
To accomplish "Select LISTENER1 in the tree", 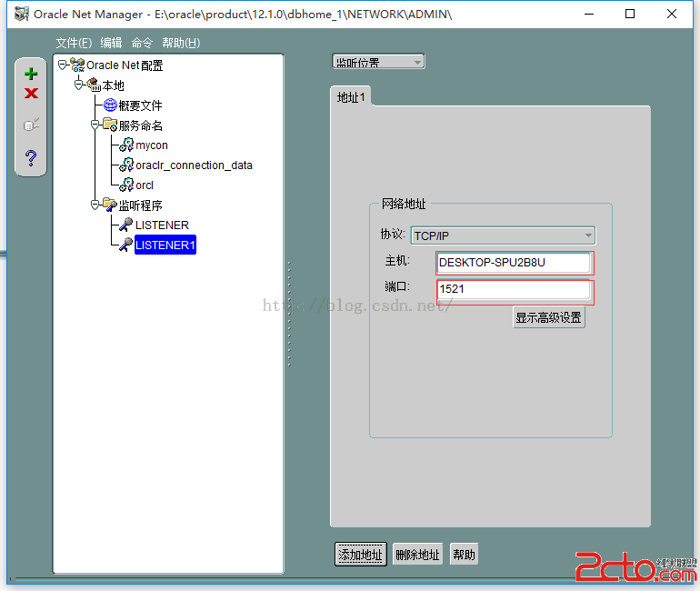I will (x=165, y=245).
